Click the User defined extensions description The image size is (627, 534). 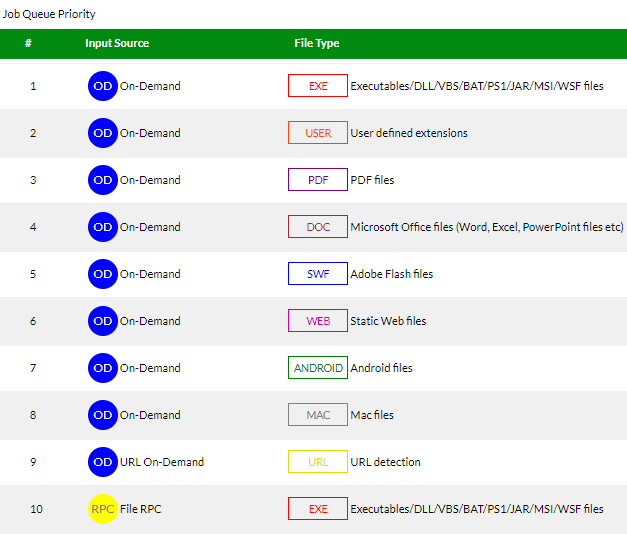tap(409, 133)
